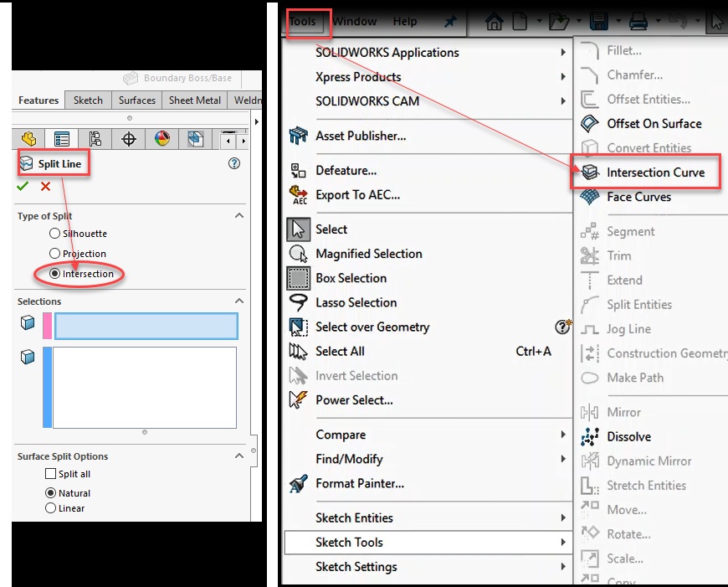The height and width of the screenshot is (587, 728).
Task: Switch to the Sketch tab
Action: (88, 100)
